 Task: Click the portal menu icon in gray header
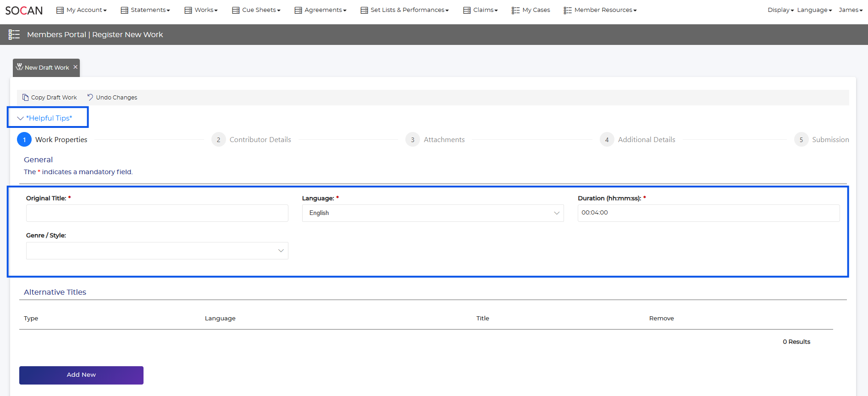click(x=14, y=34)
